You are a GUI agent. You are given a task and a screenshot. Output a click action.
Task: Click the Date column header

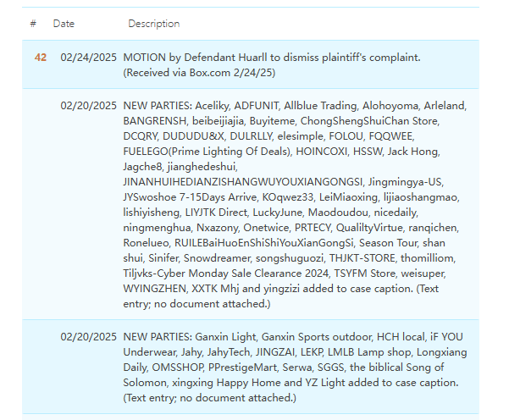64,24
